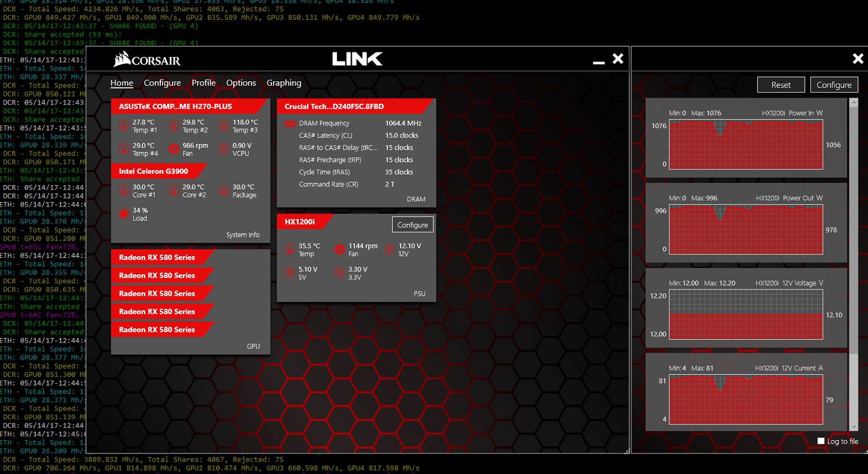Click the '1064.4 MHz' DRAM frequency value
The height and width of the screenshot is (474, 868).
coord(404,123)
